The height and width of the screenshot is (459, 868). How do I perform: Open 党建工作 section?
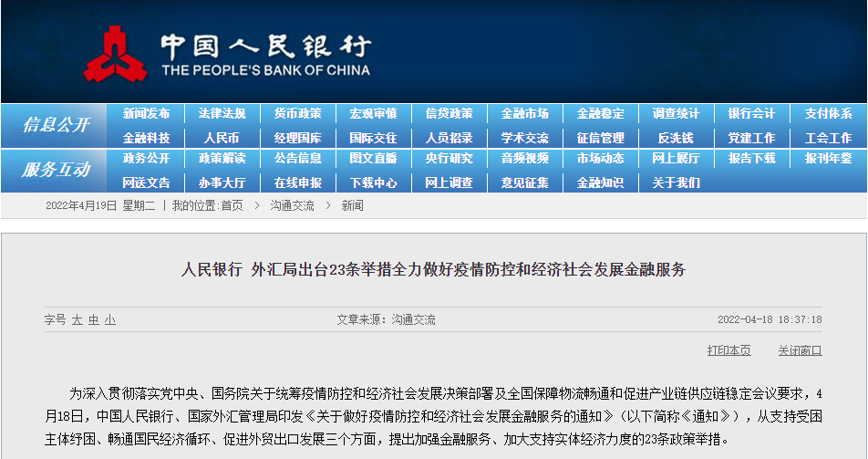[x=751, y=138]
